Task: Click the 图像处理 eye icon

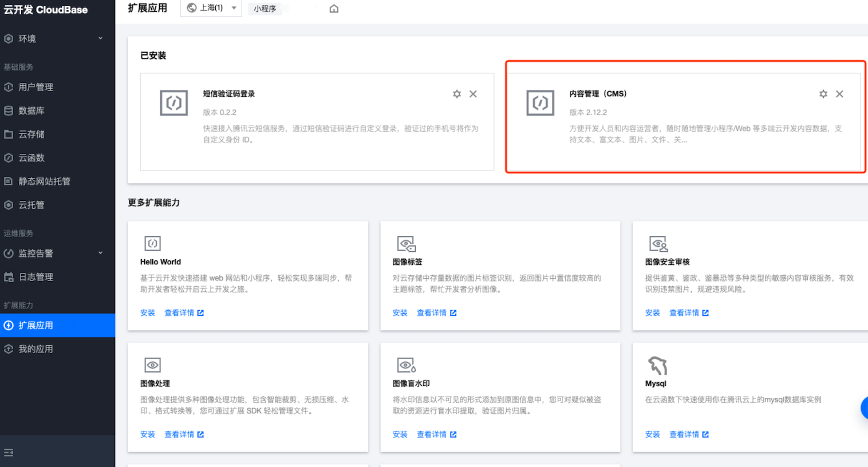Action: tap(152, 365)
